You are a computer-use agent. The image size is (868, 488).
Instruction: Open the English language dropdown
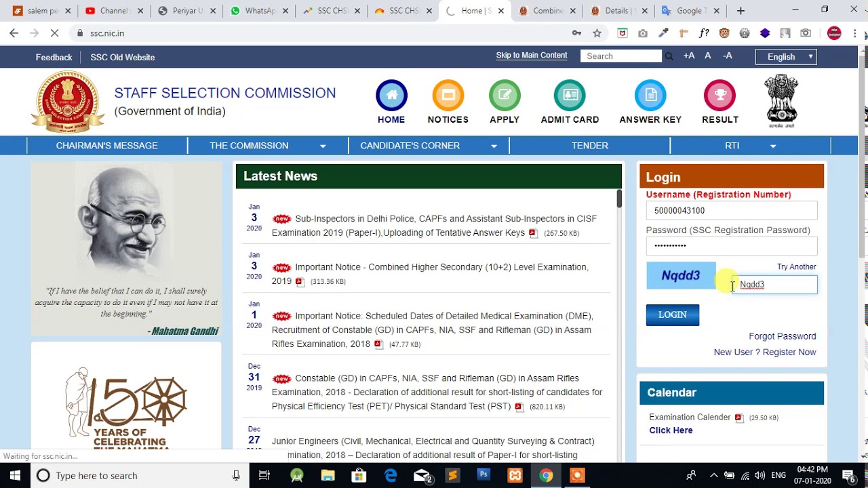[x=786, y=57]
